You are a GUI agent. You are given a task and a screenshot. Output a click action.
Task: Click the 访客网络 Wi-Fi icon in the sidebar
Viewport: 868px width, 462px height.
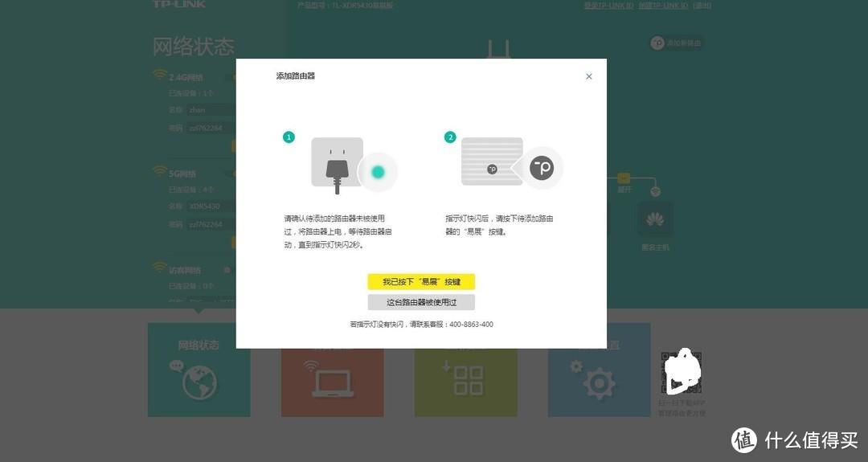[x=159, y=268]
